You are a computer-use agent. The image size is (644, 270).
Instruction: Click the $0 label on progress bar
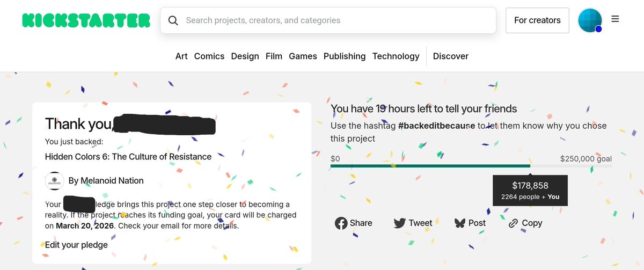(x=335, y=159)
